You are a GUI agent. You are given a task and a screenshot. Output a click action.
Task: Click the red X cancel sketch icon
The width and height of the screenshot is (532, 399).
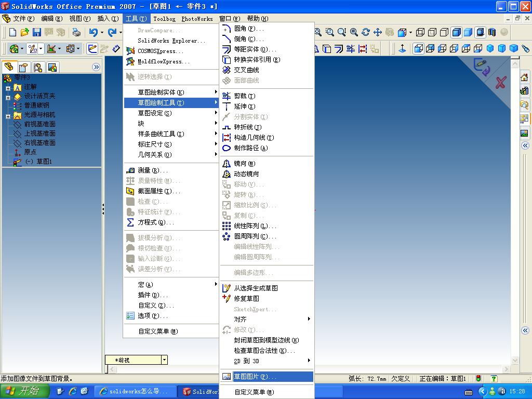tap(500, 83)
